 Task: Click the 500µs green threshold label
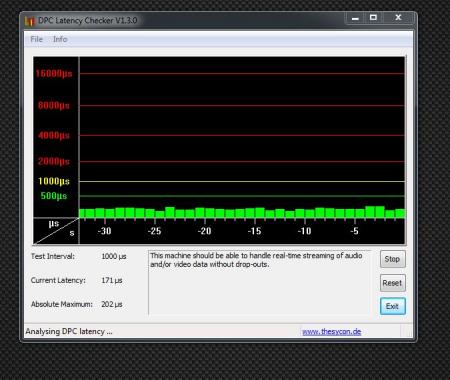pos(54,196)
